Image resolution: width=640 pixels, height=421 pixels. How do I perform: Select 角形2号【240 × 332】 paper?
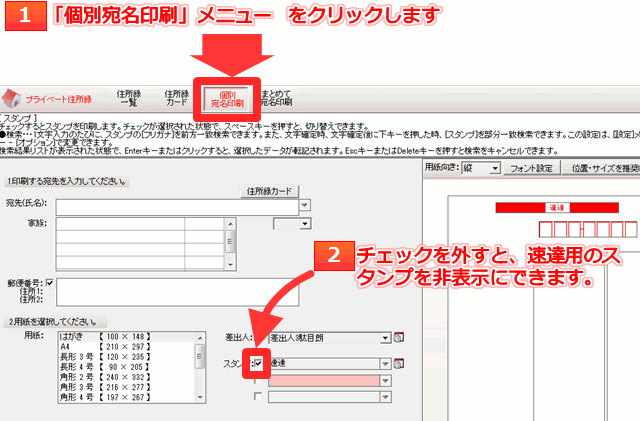127,377
